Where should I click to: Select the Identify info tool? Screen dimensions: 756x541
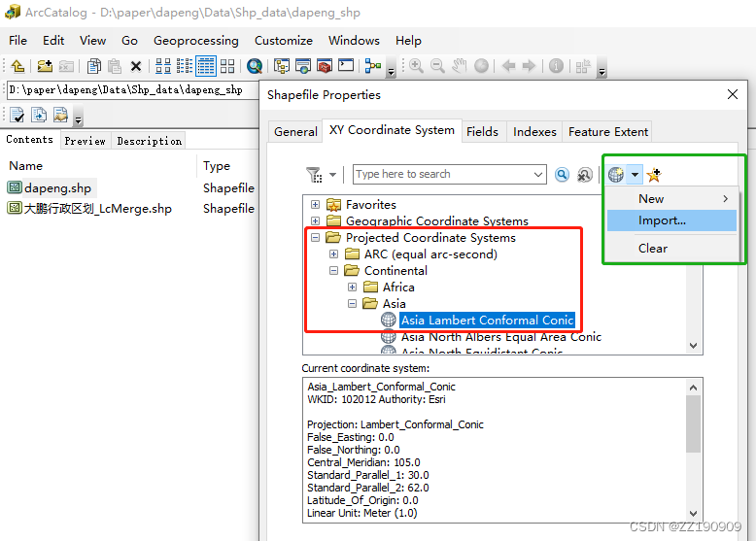pos(556,66)
